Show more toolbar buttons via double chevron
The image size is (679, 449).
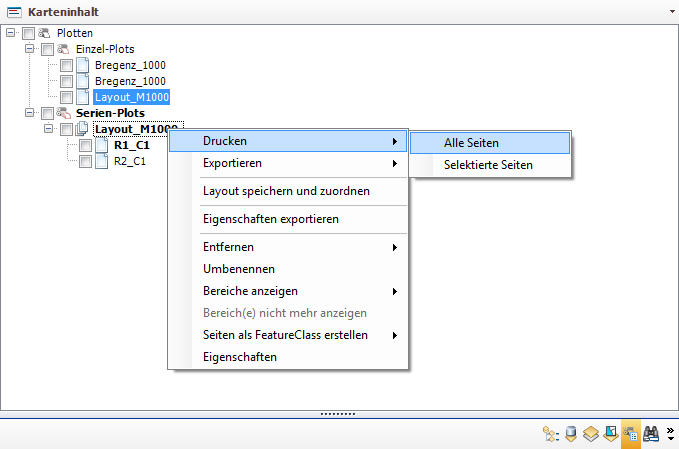670,434
